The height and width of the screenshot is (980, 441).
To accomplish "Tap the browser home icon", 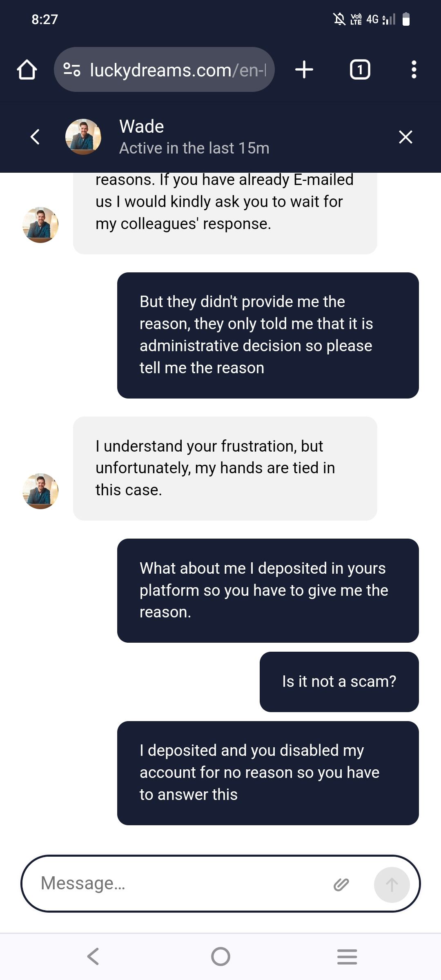I will pyautogui.click(x=27, y=70).
